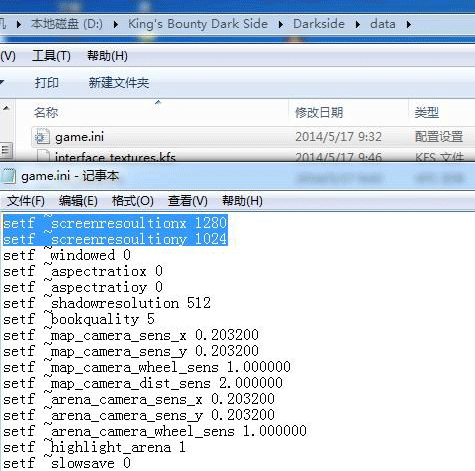Click scroll-up arrow of Explorer navigation pane
This screenshot has height=471, width=475.
click(x=6, y=108)
